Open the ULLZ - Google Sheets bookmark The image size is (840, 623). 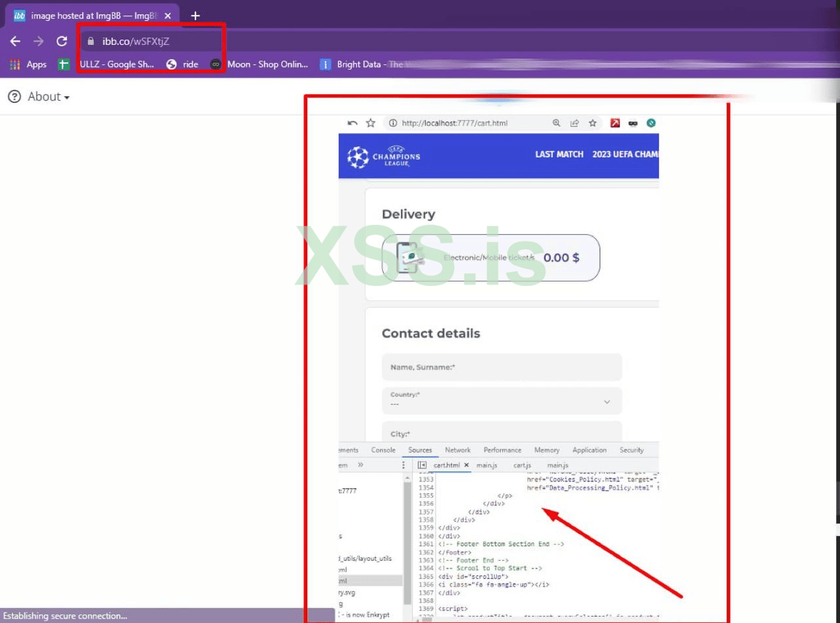coord(106,64)
